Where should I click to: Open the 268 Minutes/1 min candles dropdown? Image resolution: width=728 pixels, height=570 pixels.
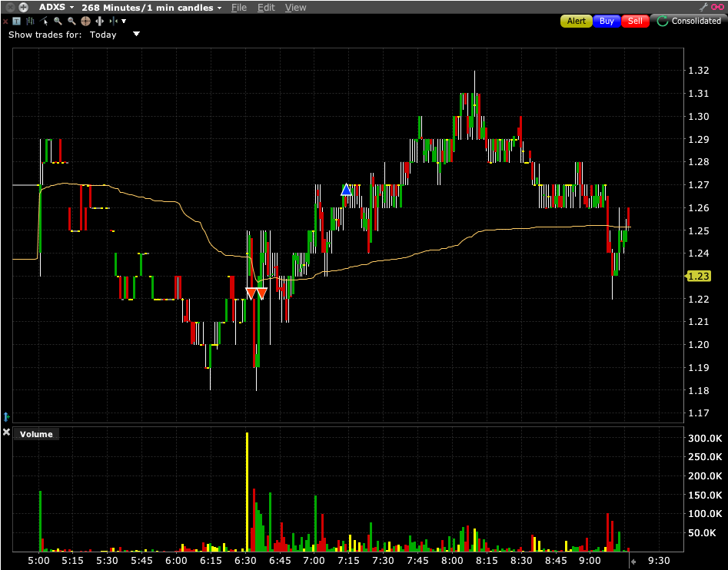[151, 8]
